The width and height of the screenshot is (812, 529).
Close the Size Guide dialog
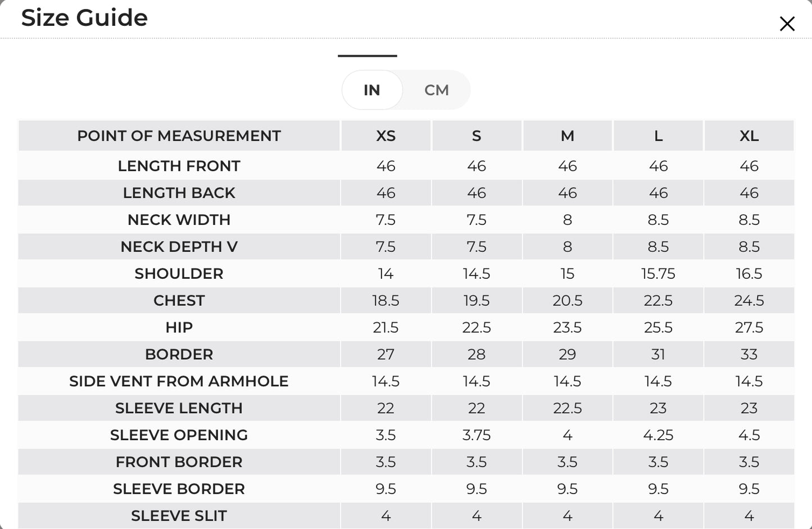pos(787,24)
